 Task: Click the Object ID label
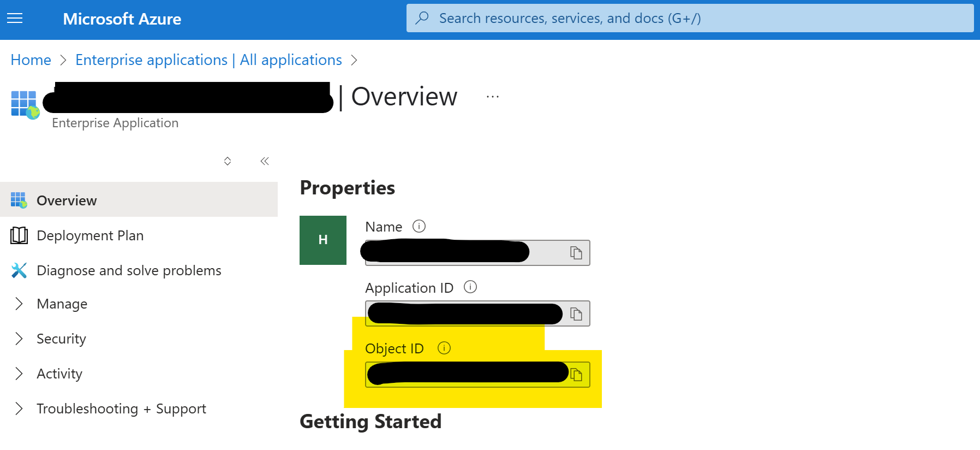click(x=395, y=348)
